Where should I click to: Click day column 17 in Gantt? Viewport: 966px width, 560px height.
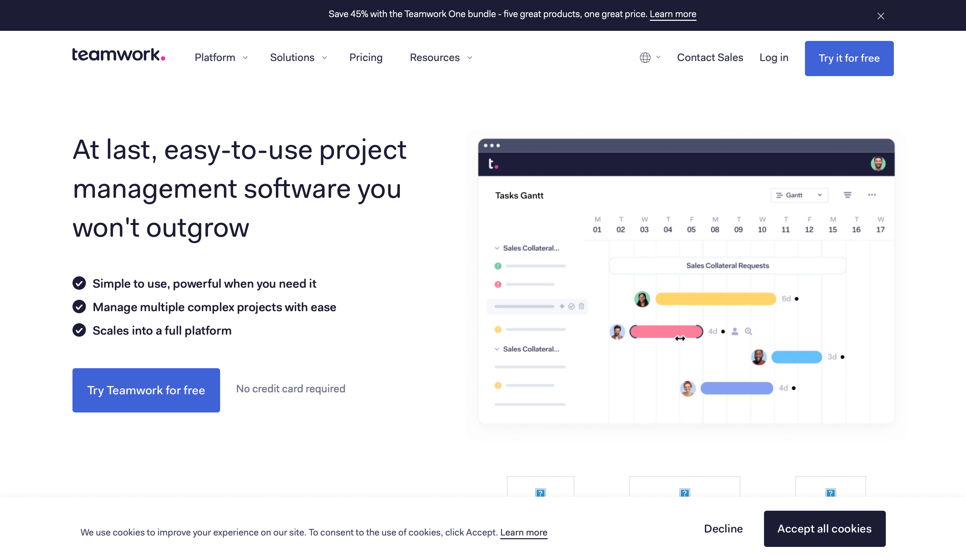[880, 225]
